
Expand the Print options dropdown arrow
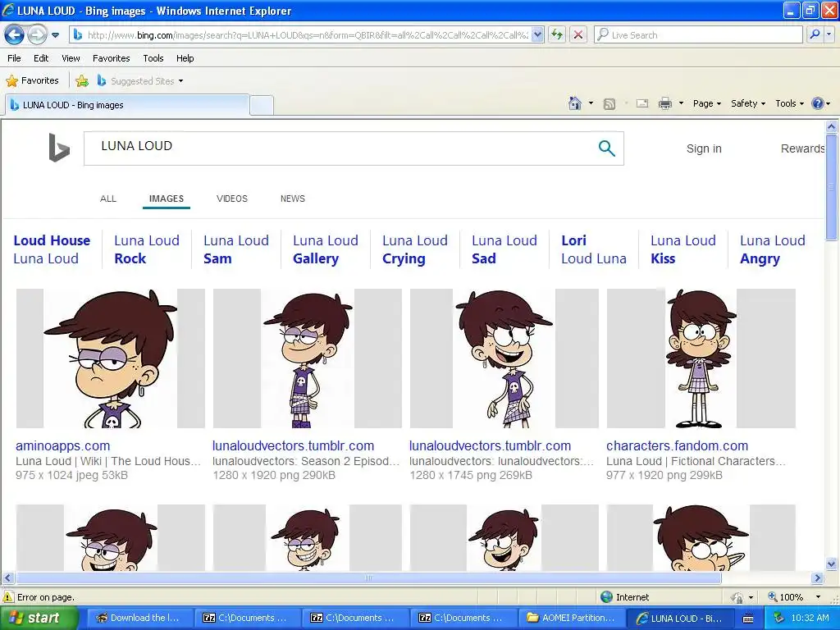pos(681,103)
